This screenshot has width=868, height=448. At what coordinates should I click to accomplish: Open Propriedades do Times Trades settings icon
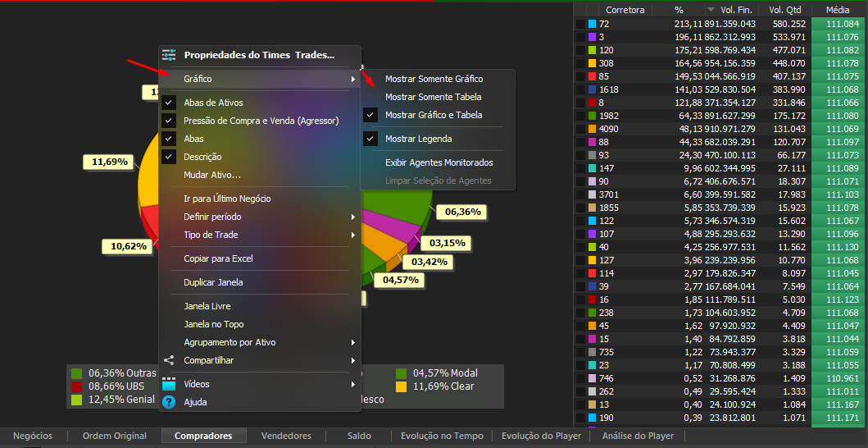(169, 55)
